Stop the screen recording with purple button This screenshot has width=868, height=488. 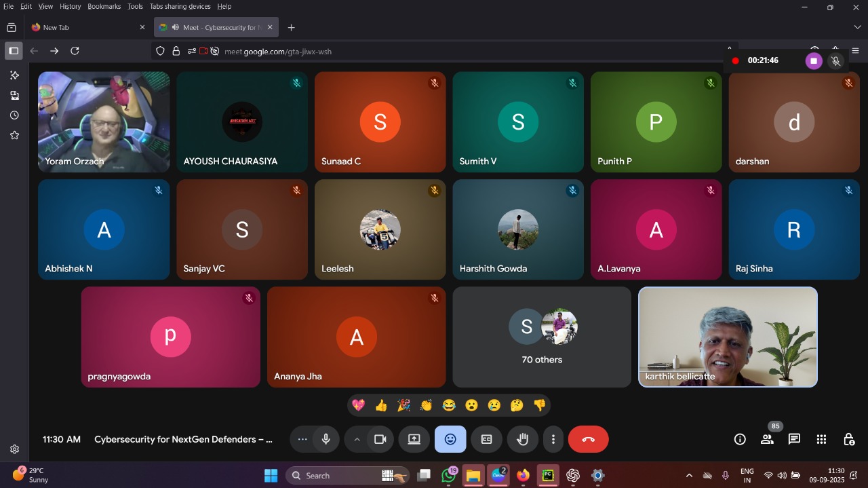(x=813, y=61)
